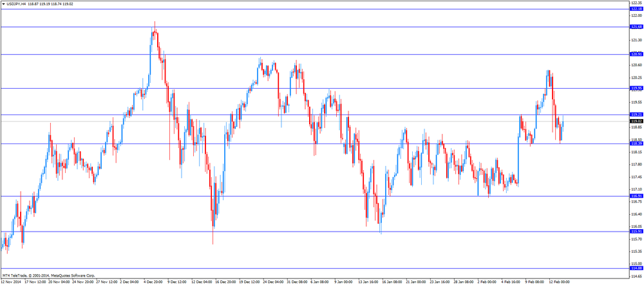Click the 13 Jan 16:00 time axis label
Screen dimensions: 644x285
[x=368, y=282]
